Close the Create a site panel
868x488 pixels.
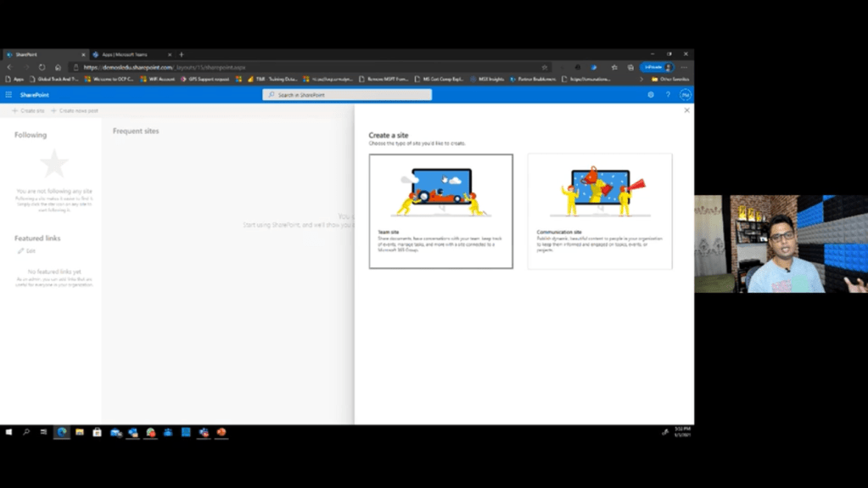[x=686, y=110]
